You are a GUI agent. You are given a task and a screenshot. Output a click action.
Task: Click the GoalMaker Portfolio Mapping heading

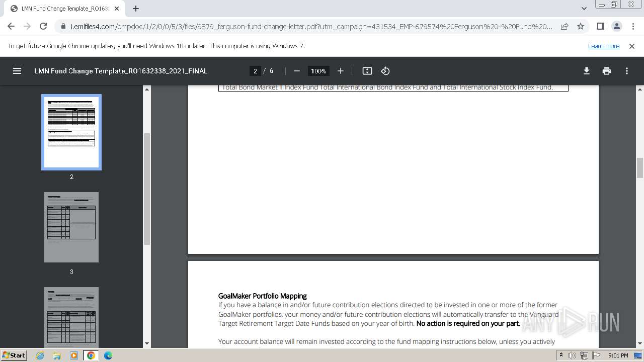[262, 296]
